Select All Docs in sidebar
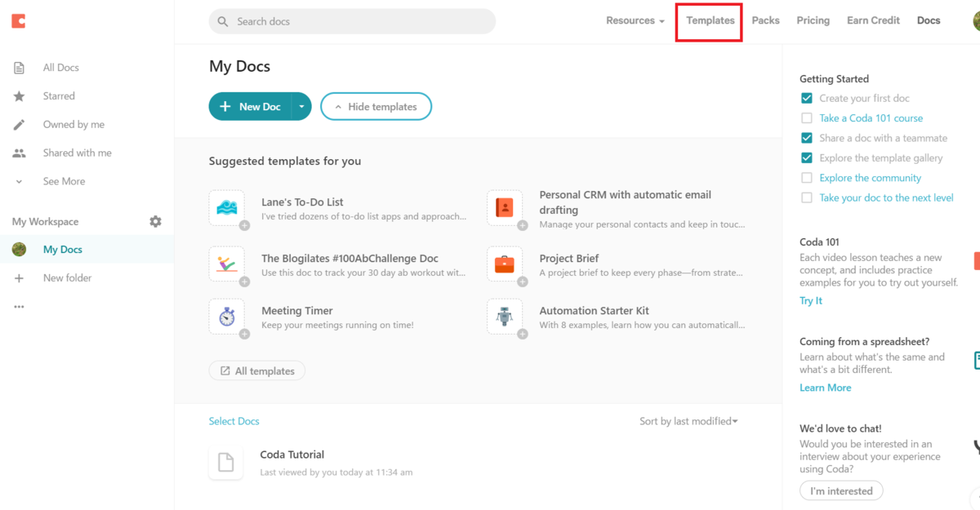Viewport: 980px width, 510px height. click(x=61, y=68)
